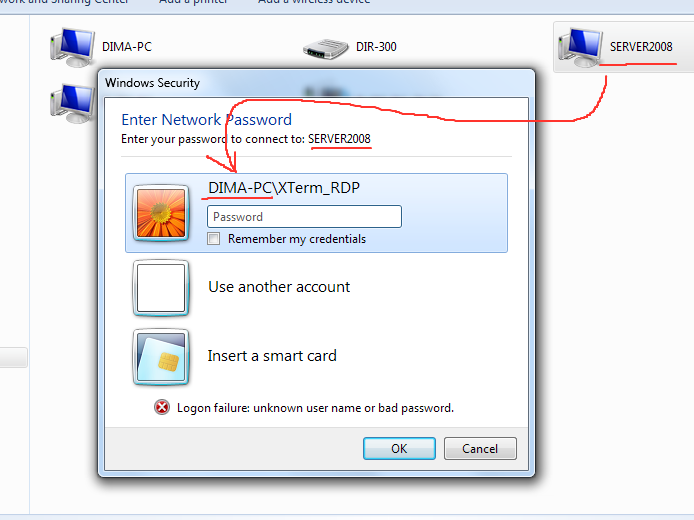Select the DIMA-PC computer icon
Screen dimensions: 694x520
(73, 47)
